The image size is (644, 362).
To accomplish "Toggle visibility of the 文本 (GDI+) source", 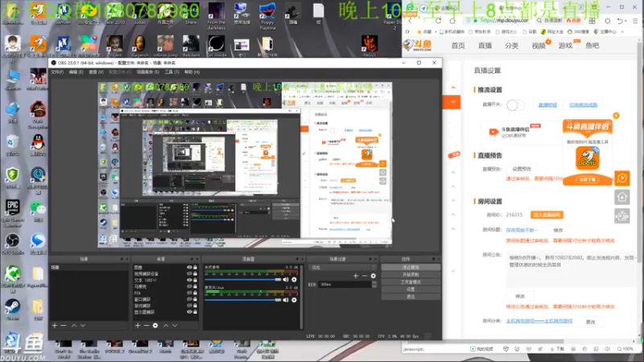I will (189, 280).
